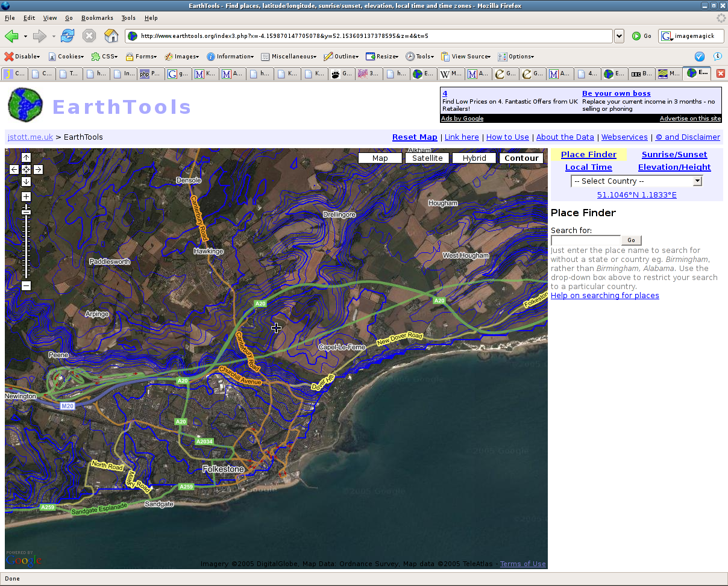Open the Options developer toolbar dropdown
This screenshot has height=586, width=728.
point(517,57)
